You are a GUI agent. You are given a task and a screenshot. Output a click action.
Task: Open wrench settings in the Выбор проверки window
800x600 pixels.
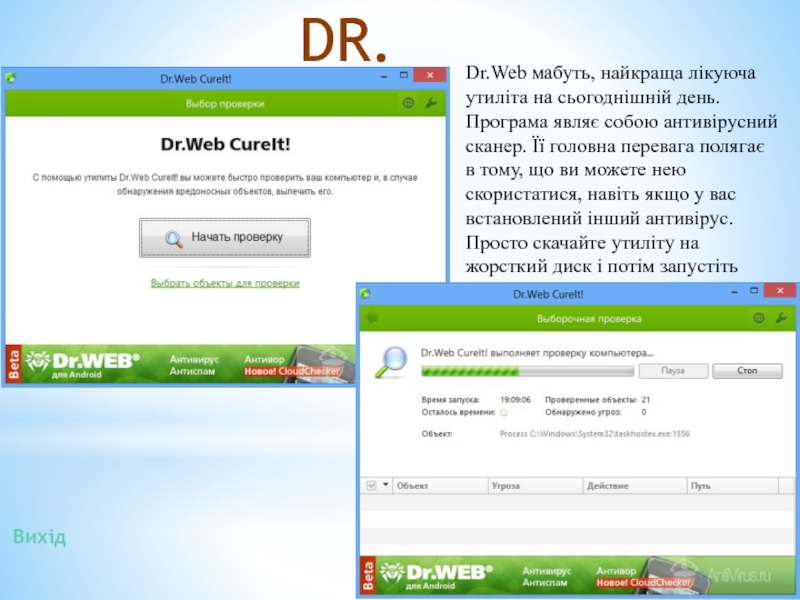coord(431,104)
